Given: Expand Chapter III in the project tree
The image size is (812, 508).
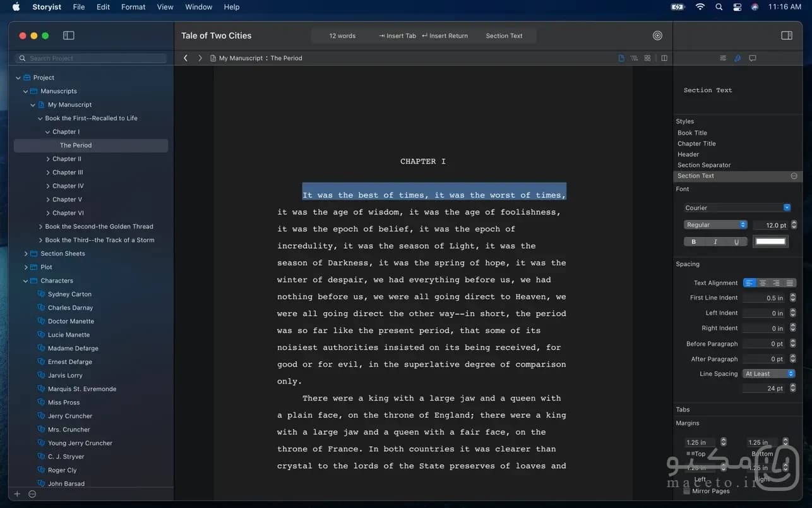Looking at the screenshot, I should tap(49, 172).
